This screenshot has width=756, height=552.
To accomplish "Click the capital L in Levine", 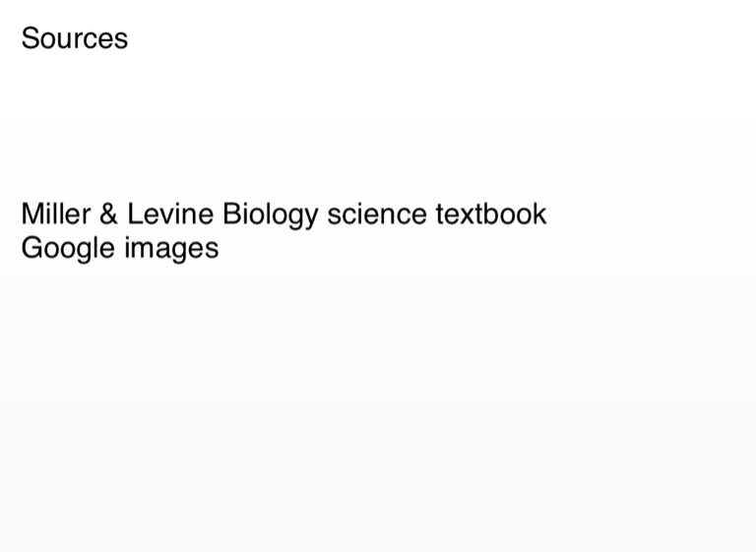I will 135,214.
